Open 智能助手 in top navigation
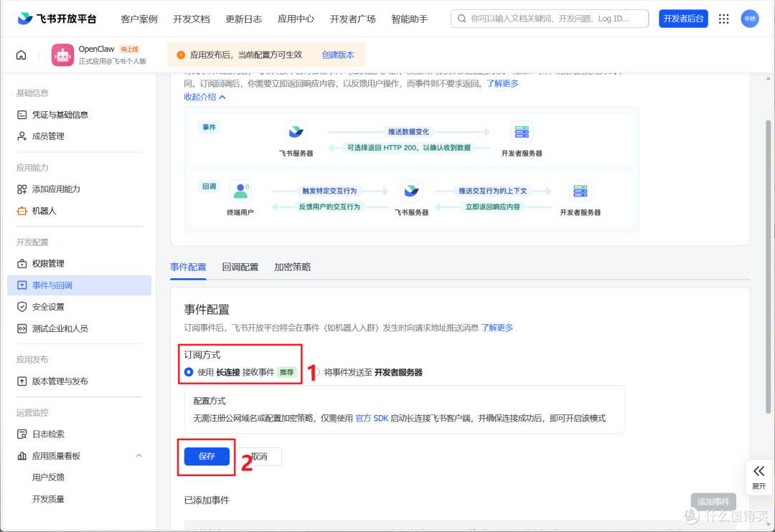This screenshot has width=775, height=532. pyautogui.click(x=409, y=19)
